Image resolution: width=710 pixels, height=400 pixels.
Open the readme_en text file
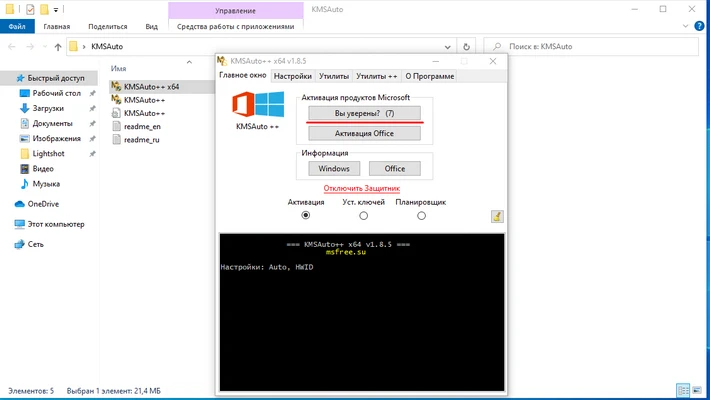[142, 126]
